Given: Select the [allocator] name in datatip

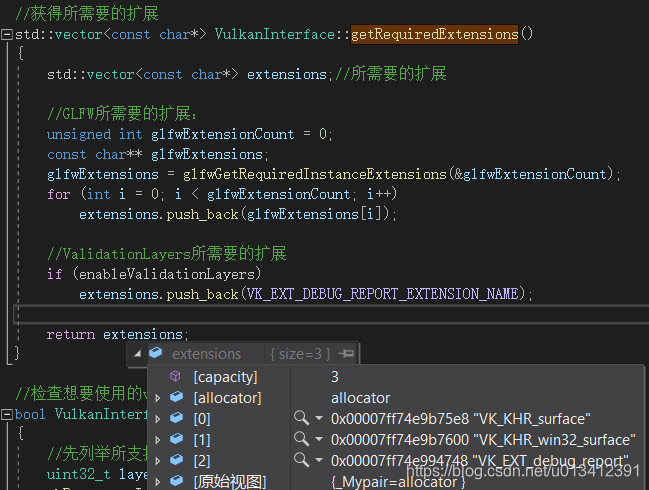Looking at the screenshot, I should (228, 398).
